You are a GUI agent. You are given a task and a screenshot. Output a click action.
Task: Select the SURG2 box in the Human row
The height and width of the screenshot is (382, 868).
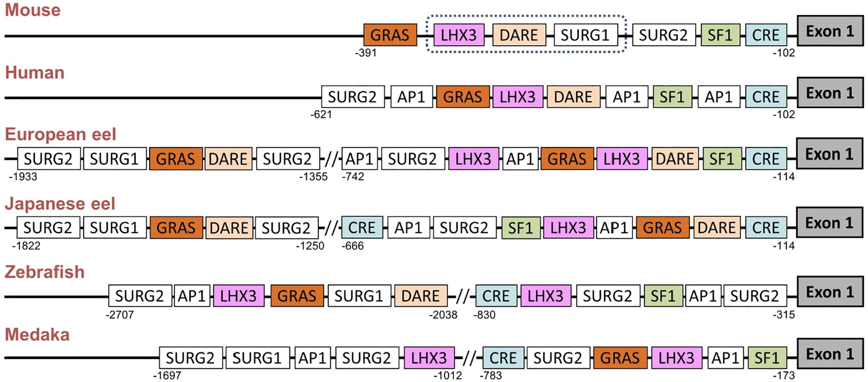point(352,97)
